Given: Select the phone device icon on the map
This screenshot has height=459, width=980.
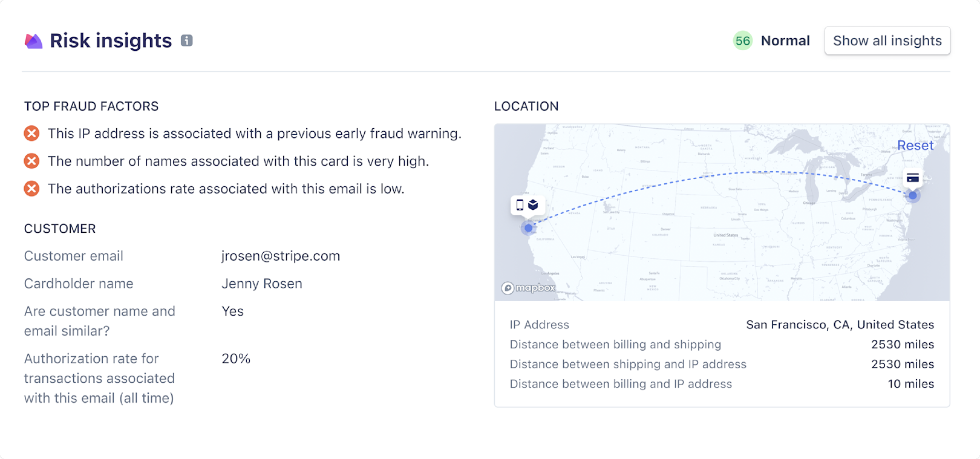Looking at the screenshot, I should [520, 205].
